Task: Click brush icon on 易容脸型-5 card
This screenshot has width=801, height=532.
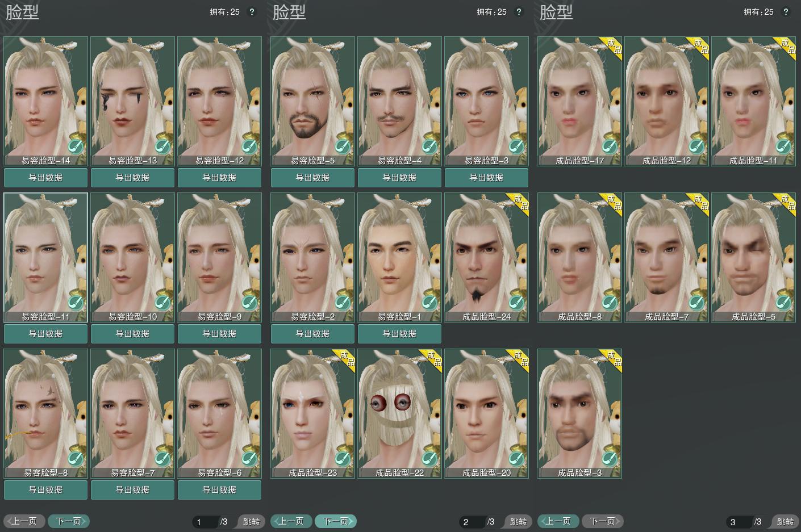Action: [x=343, y=146]
